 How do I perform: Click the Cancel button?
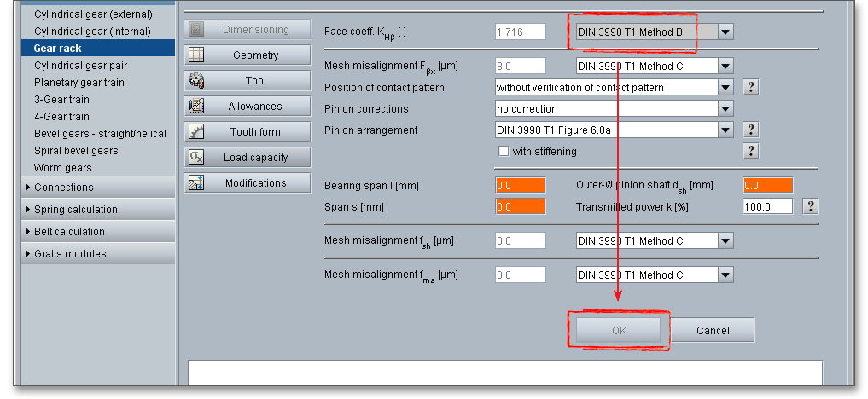713,331
